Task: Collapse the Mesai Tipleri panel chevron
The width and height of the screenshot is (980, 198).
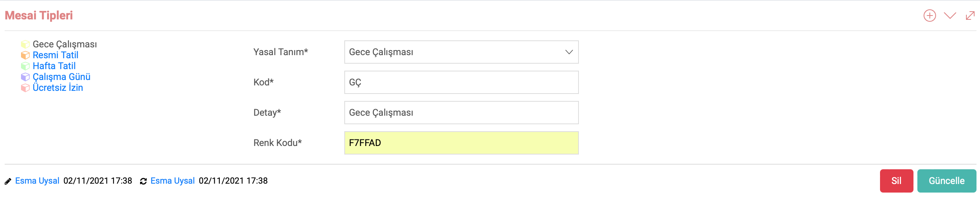Action: tap(950, 16)
